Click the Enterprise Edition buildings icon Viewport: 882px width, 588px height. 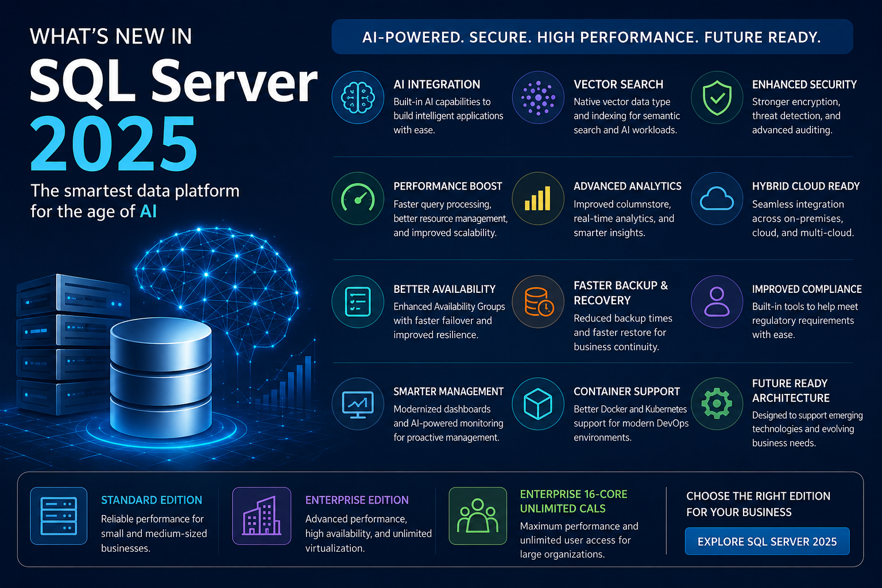[x=262, y=516]
